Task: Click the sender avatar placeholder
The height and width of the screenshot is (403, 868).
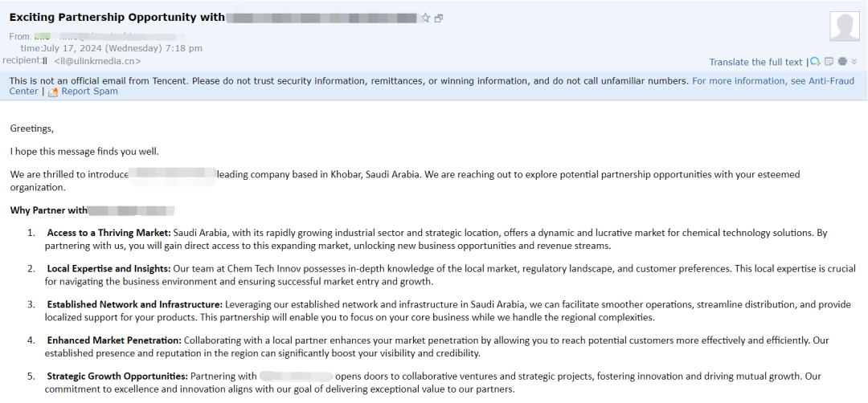Action: point(845,26)
